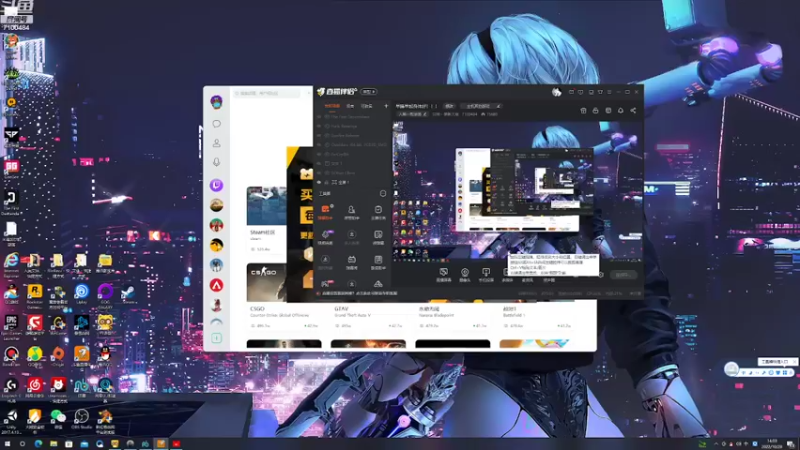The image size is (800, 450).
Task: Open the triangle tool icon in toolbox bottom row
Action: click(x=378, y=285)
